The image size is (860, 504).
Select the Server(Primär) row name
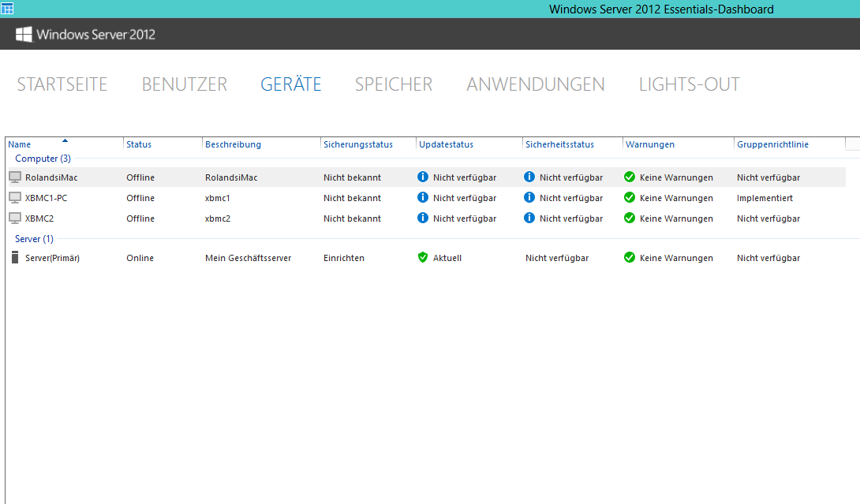pos(53,258)
